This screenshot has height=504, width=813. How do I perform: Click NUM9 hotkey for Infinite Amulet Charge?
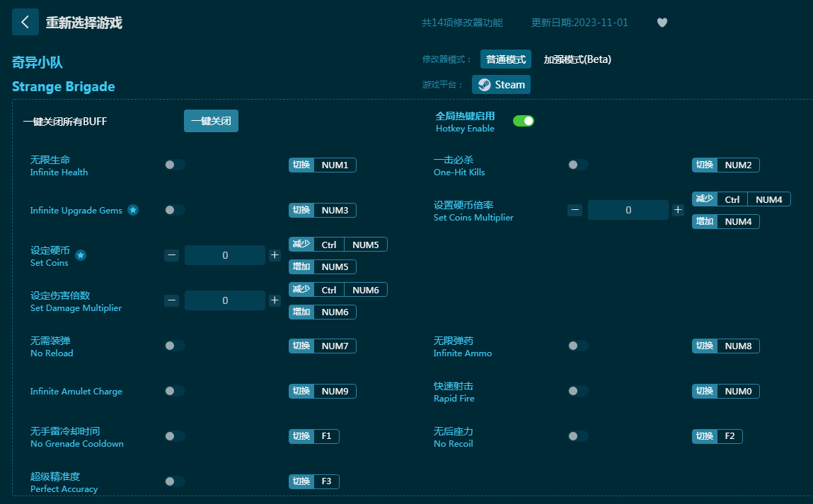click(x=323, y=391)
